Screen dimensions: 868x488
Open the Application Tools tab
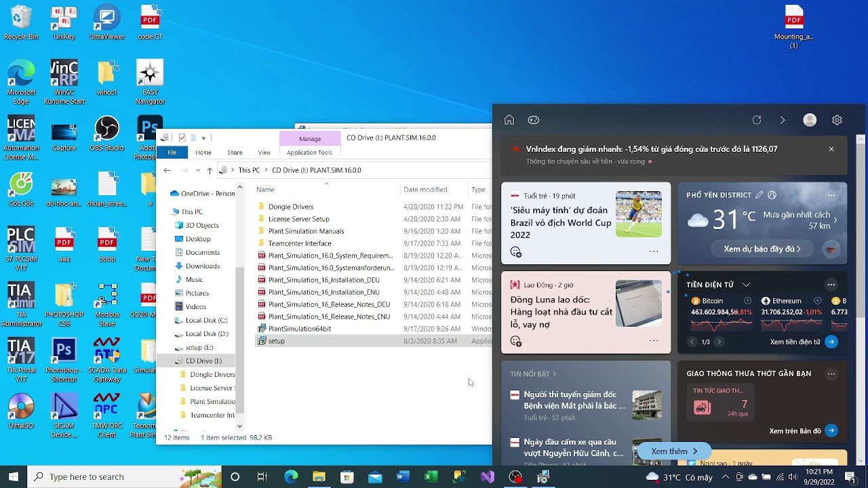point(309,152)
